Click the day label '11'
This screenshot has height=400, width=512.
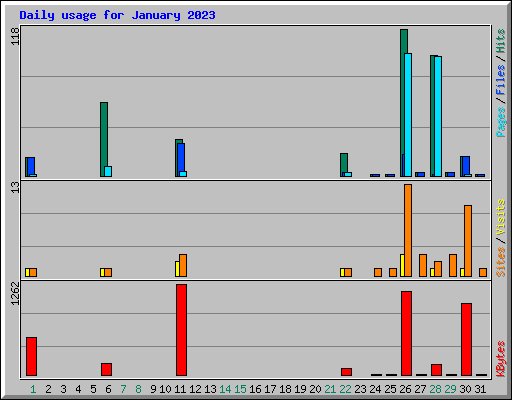180,389
